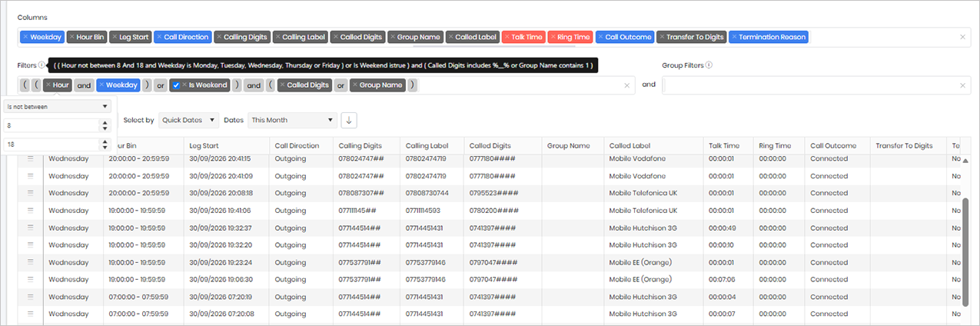
Task: Decrease the upper hour value 18
Action: pos(105,148)
